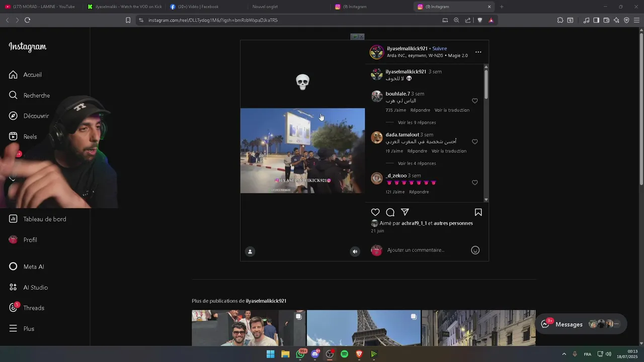
Task: Switch to MORAD - LAMINE YouTube tab
Action: coord(40,7)
